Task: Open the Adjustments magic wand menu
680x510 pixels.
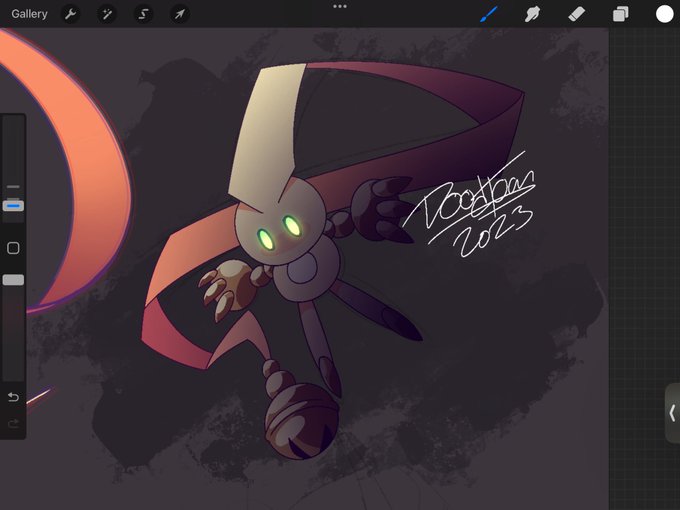Action: click(107, 14)
